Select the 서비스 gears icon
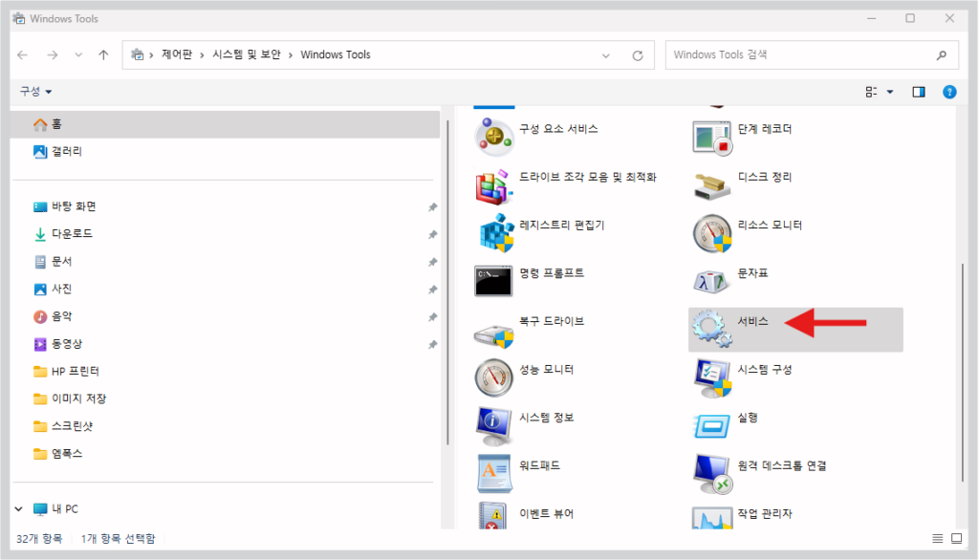This screenshot has width=979, height=560. 711,329
